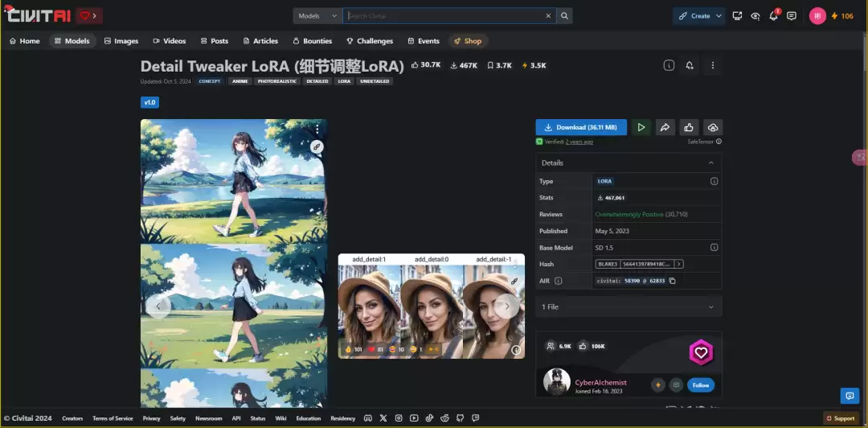
Task: Click the Overwhelmingly Positive reviews link
Action: [628, 214]
